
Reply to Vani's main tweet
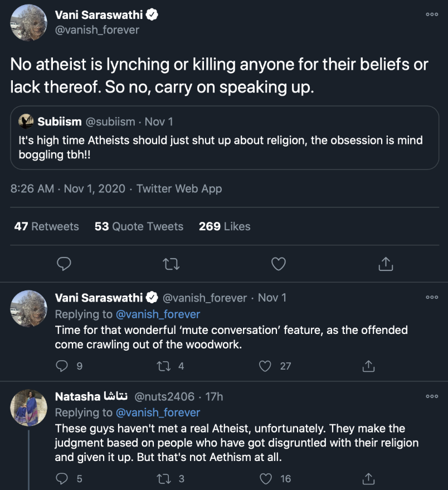[x=64, y=264]
